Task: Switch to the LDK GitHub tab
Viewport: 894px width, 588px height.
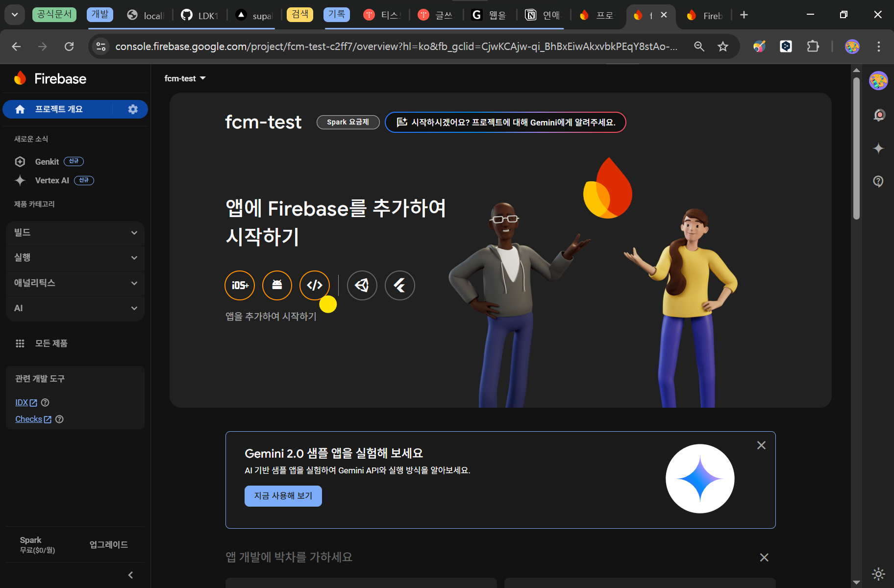Action: click(200, 15)
